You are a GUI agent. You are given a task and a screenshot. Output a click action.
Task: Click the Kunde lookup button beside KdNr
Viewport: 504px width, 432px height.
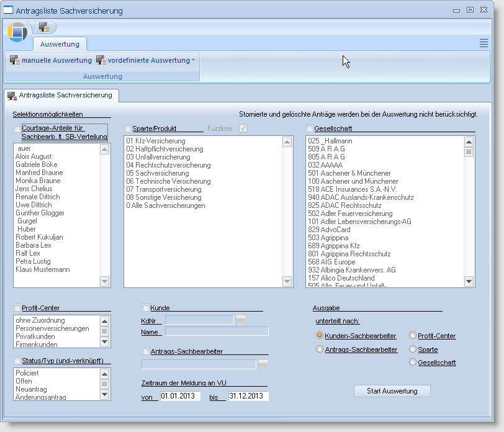coord(241,320)
